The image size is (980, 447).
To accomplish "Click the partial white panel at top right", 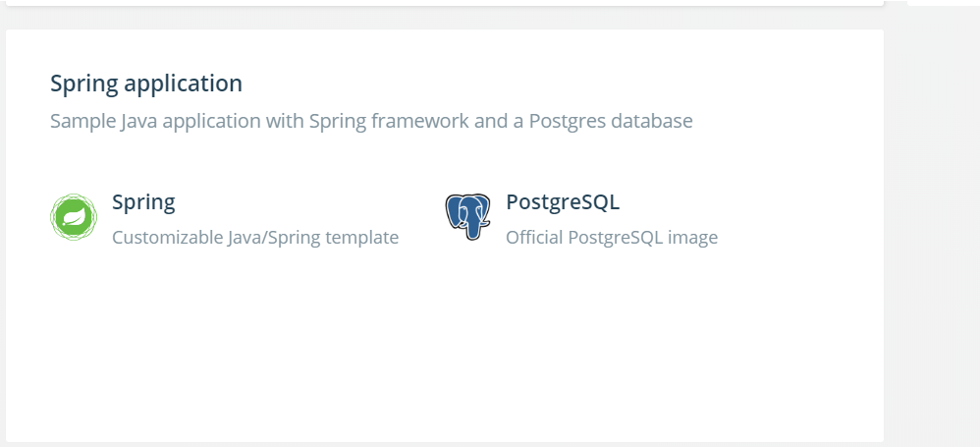I will click(943, 3).
